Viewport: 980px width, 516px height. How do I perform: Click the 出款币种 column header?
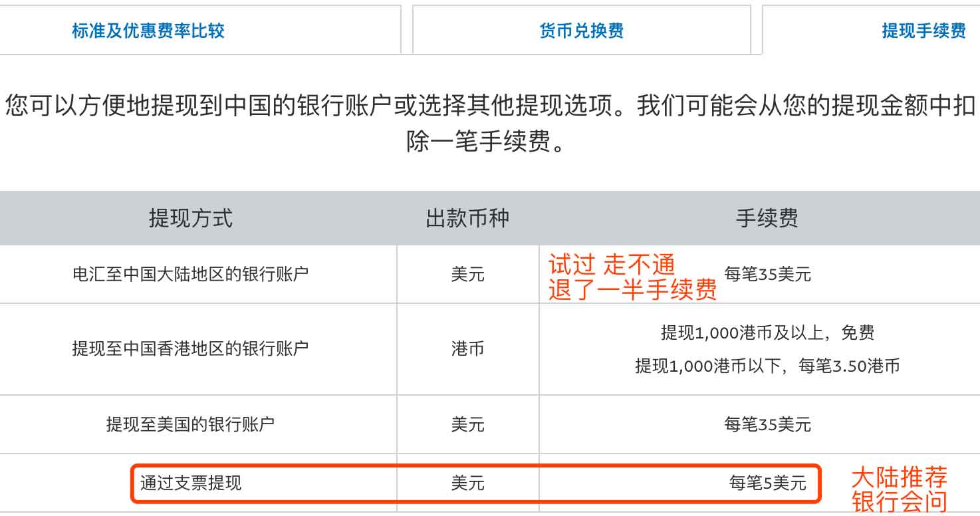pos(468,218)
